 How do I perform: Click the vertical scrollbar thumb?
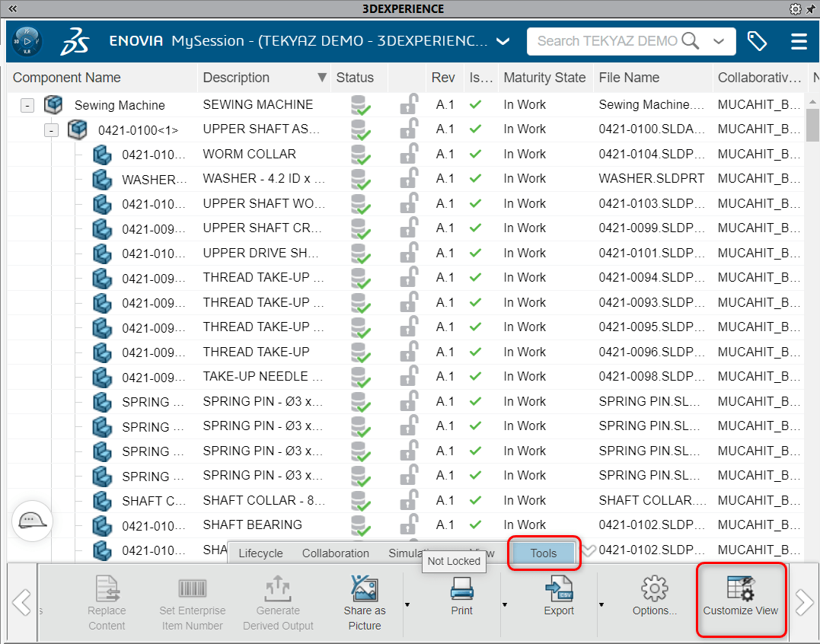click(x=812, y=124)
